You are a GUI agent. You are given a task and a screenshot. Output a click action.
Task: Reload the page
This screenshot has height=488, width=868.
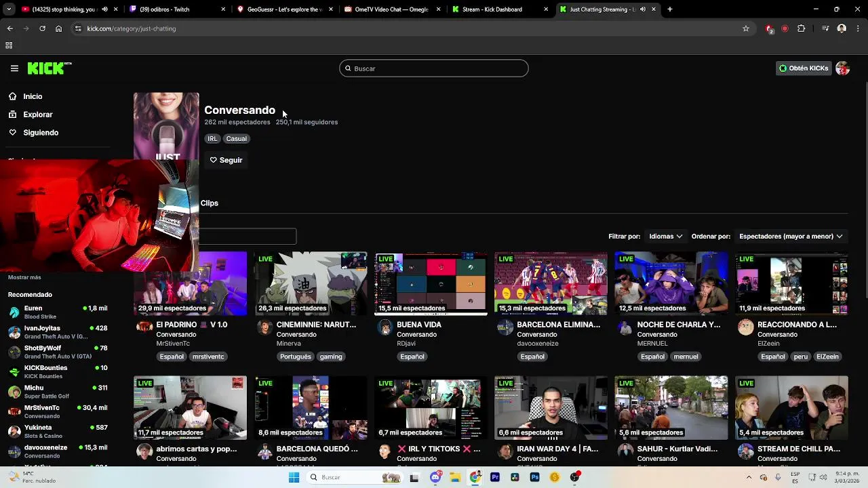42,28
